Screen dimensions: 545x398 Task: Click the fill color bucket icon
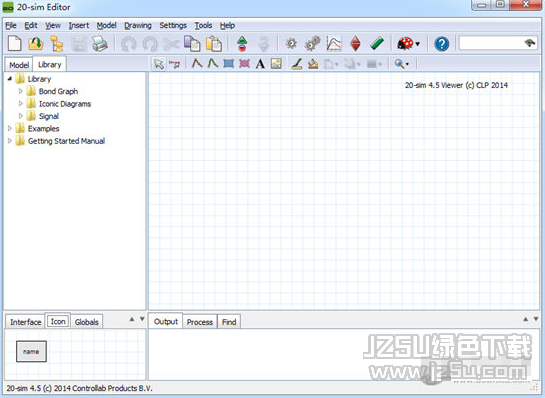point(313,64)
